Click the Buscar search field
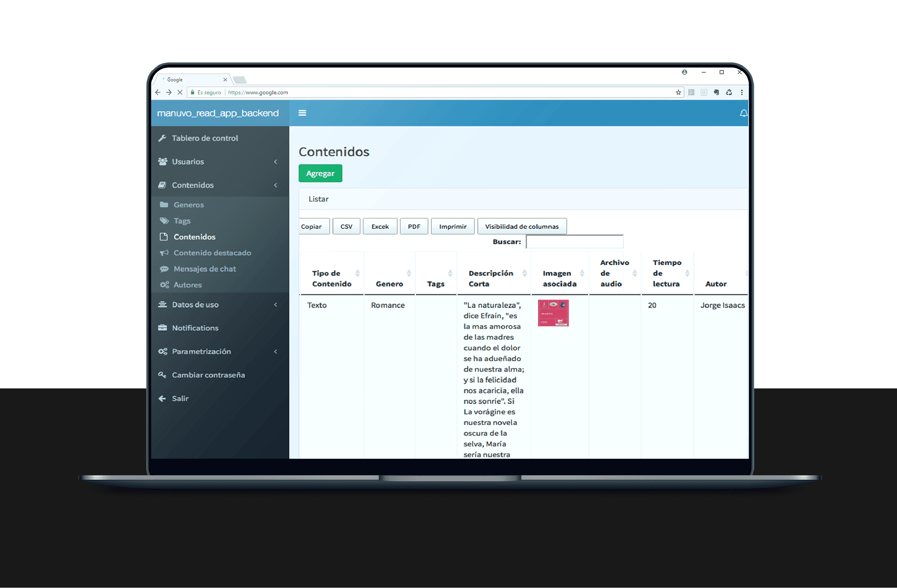The height and width of the screenshot is (588, 897). (x=574, y=242)
